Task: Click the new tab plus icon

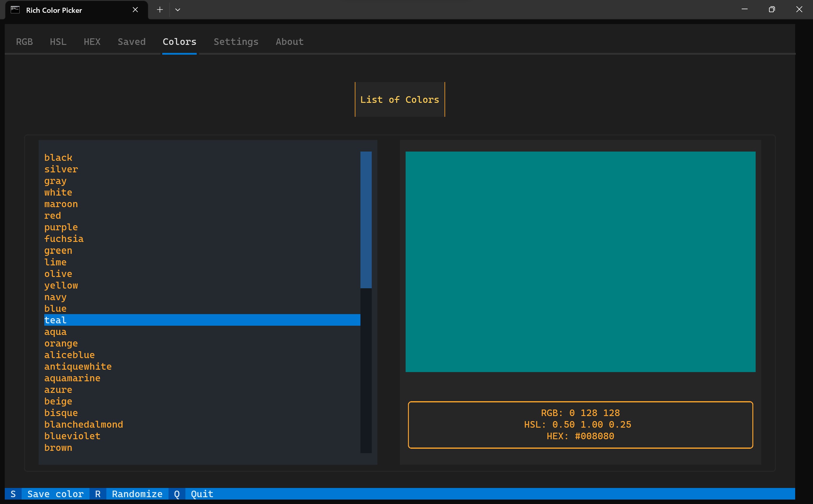Action: coord(160,10)
